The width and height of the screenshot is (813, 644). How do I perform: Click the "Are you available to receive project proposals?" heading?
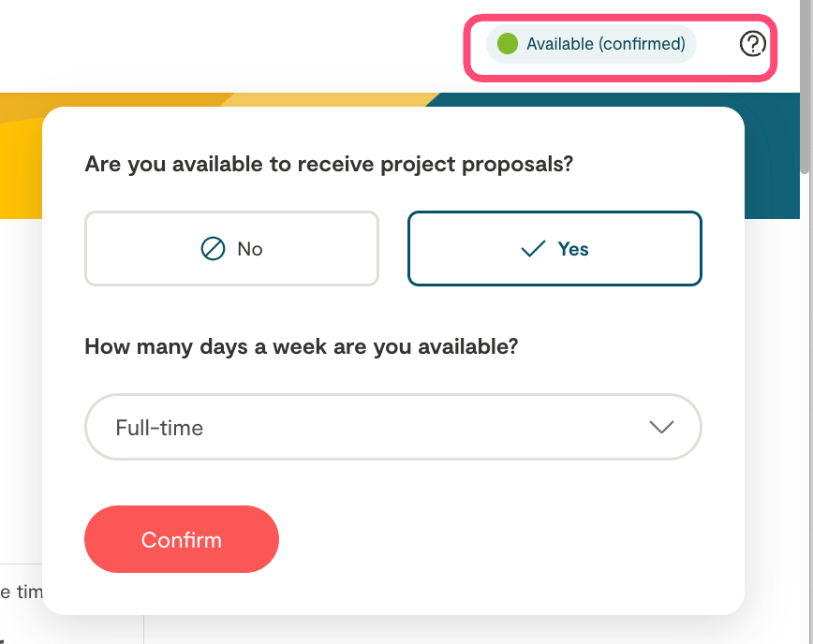(x=329, y=165)
